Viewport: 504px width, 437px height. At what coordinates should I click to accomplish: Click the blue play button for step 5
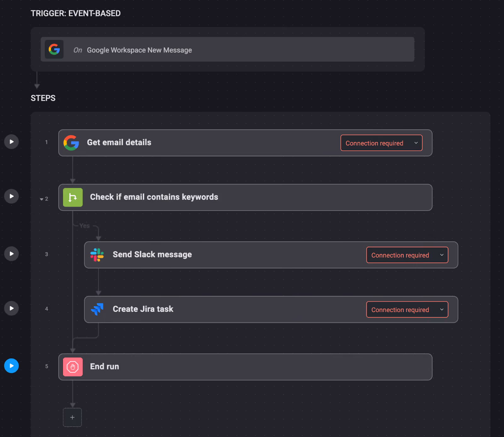pyautogui.click(x=11, y=366)
